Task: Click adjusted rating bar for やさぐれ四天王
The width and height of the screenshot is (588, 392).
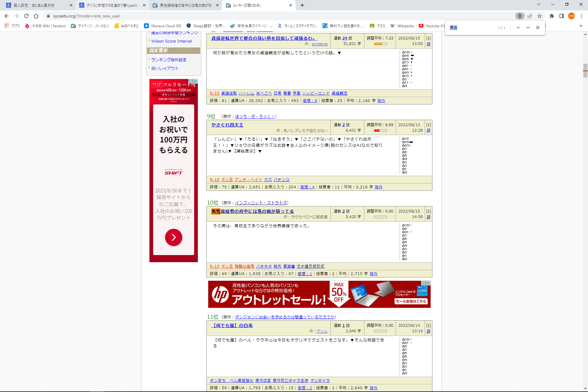Action: click(380, 130)
